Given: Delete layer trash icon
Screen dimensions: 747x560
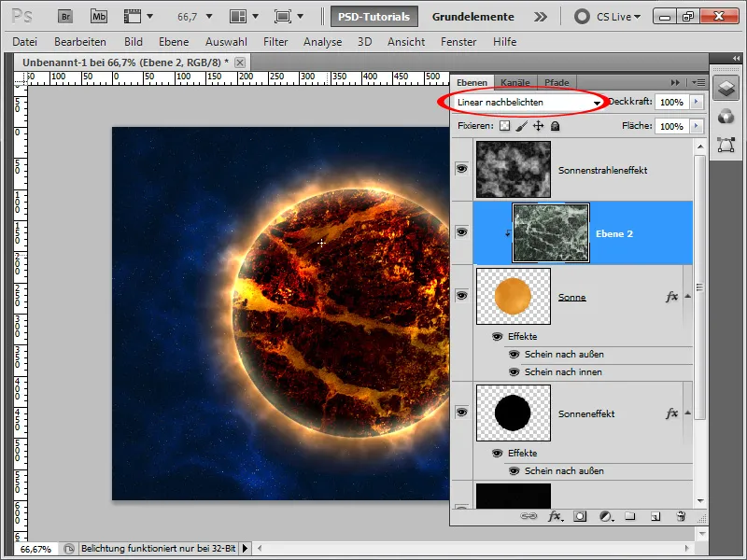Looking at the screenshot, I should point(682,516).
